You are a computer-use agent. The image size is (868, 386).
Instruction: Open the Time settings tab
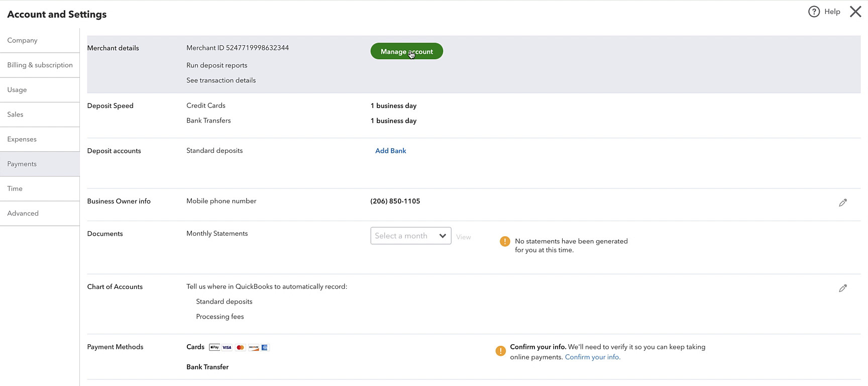[40, 188]
